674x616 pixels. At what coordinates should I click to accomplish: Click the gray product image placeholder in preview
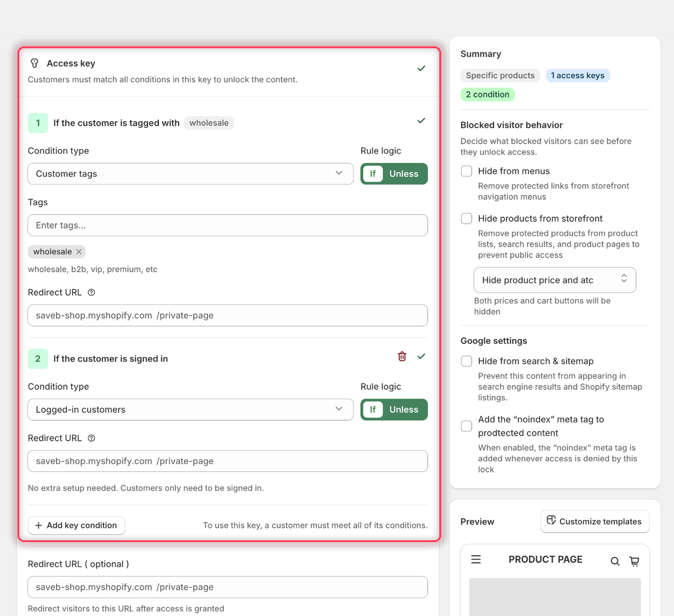pos(555,597)
